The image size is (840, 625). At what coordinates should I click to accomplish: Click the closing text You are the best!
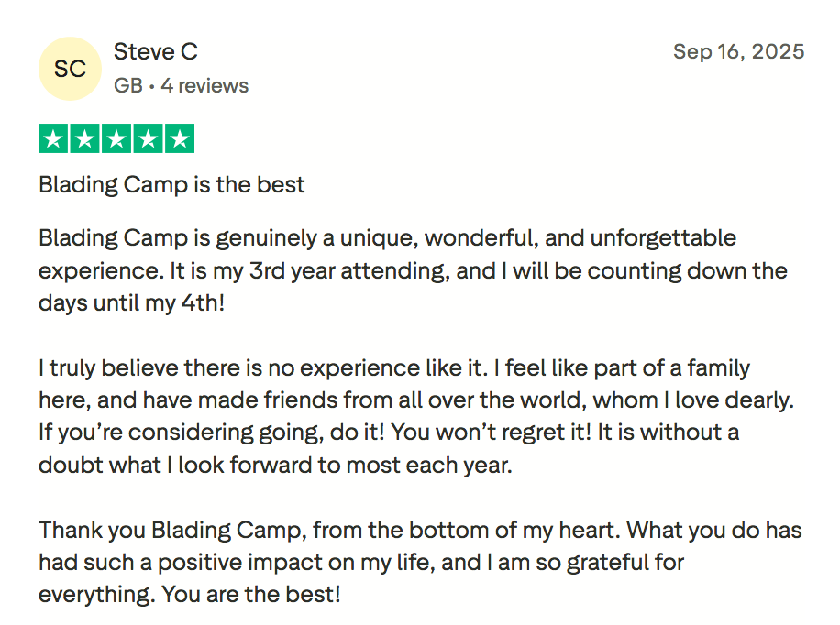coord(250,594)
